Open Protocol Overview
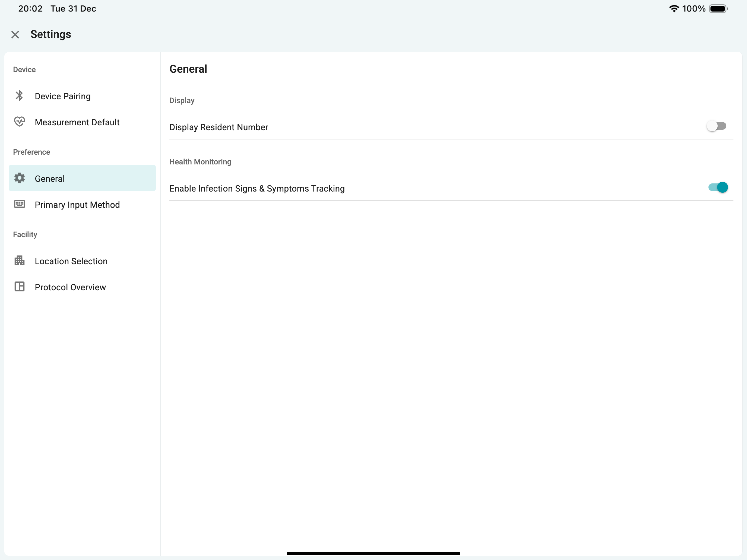The width and height of the screenshot is (747, 560). coord(82,287)
